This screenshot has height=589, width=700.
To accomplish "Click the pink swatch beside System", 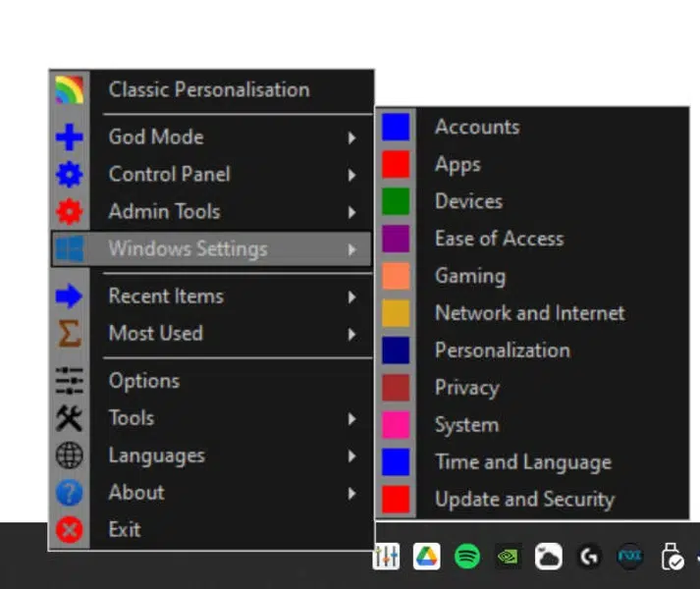I will coord(396,425).
